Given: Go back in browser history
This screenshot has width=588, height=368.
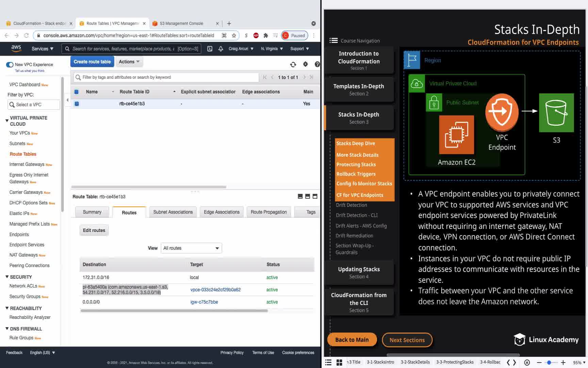Looking at the screenshot, I should click(6, 35).
